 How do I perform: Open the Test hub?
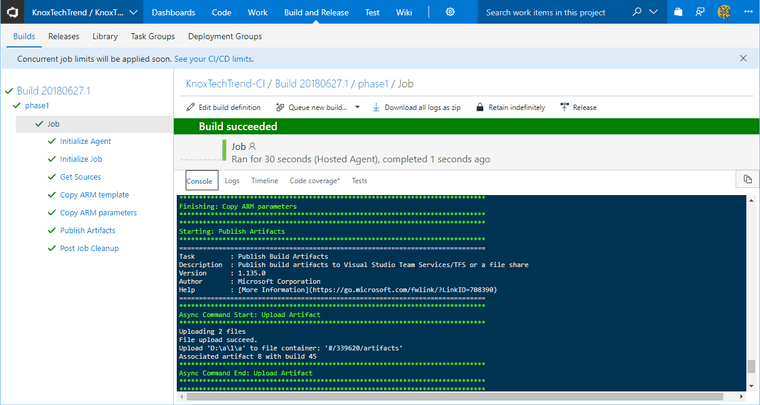372,13
